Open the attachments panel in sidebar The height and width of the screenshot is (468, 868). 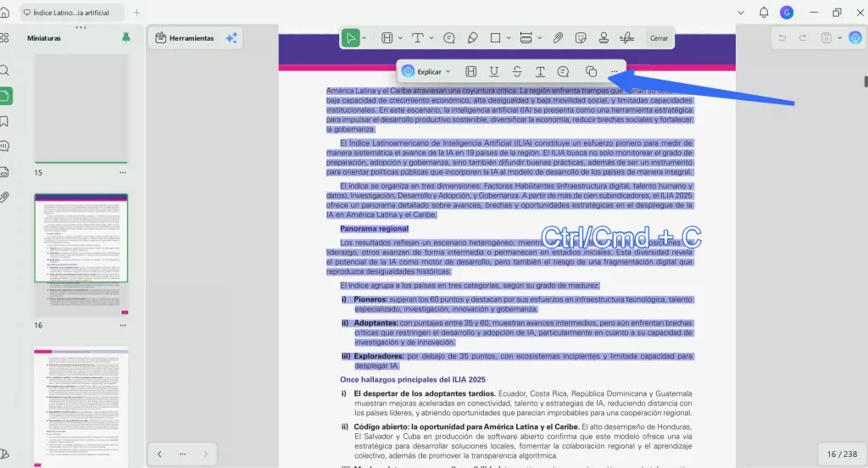click(x=4, y=197)
